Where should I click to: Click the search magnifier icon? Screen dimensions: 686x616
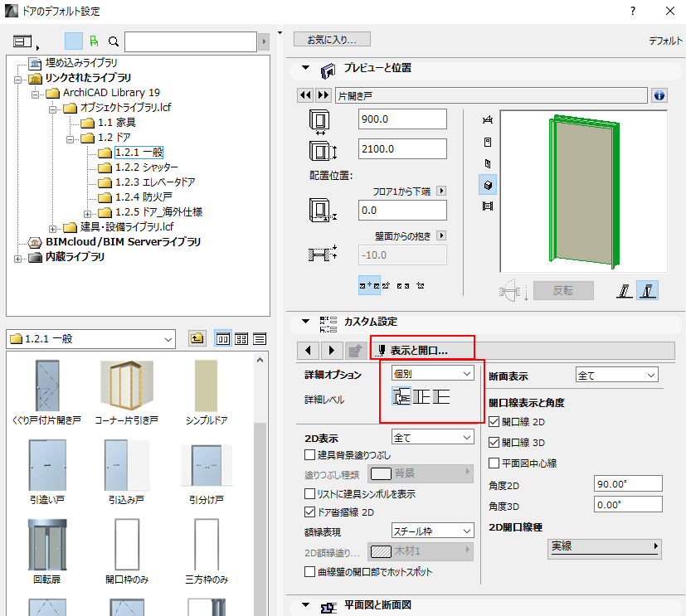[114, 41]
